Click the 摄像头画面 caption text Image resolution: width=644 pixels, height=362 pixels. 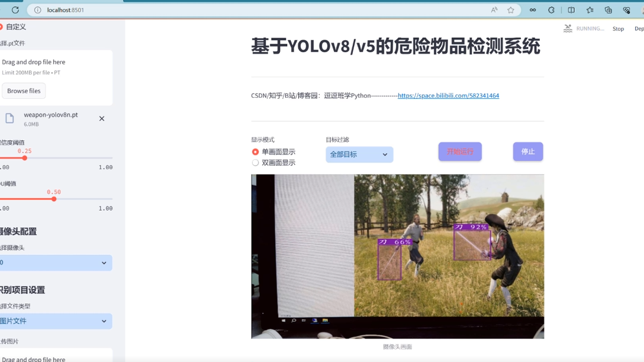(398, 347)
